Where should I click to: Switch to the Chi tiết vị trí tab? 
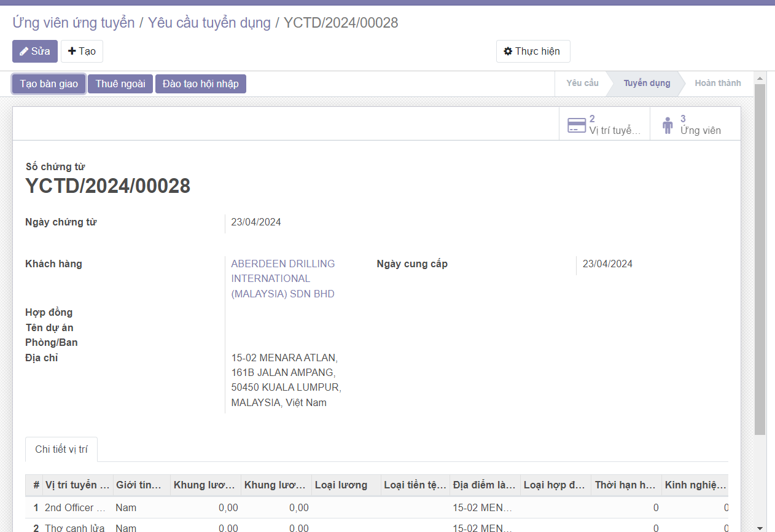click(61, 449)
